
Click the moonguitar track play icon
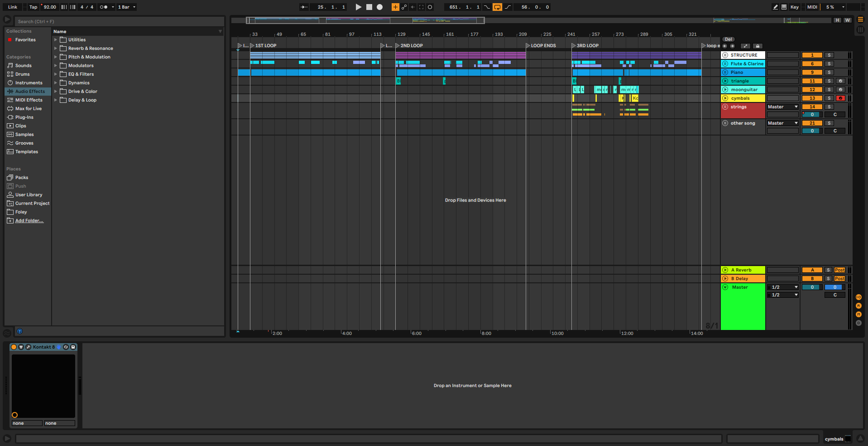click(725, 90)
